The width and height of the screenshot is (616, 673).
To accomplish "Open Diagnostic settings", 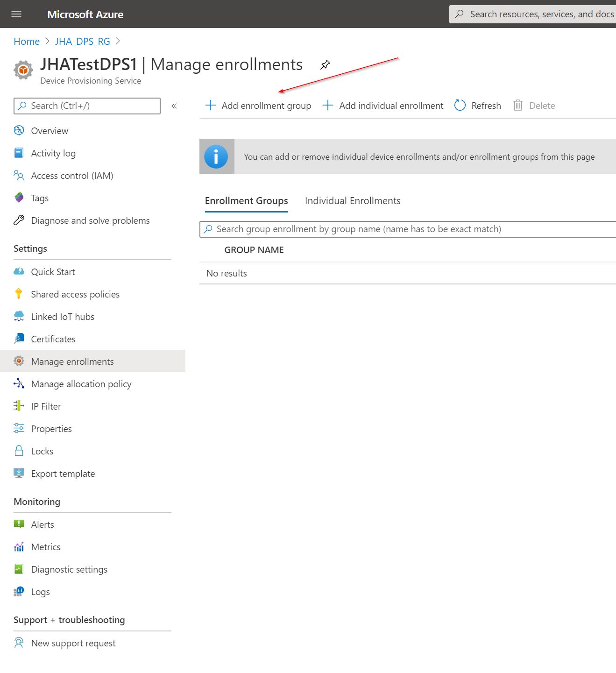I will (x=69, y=569).
